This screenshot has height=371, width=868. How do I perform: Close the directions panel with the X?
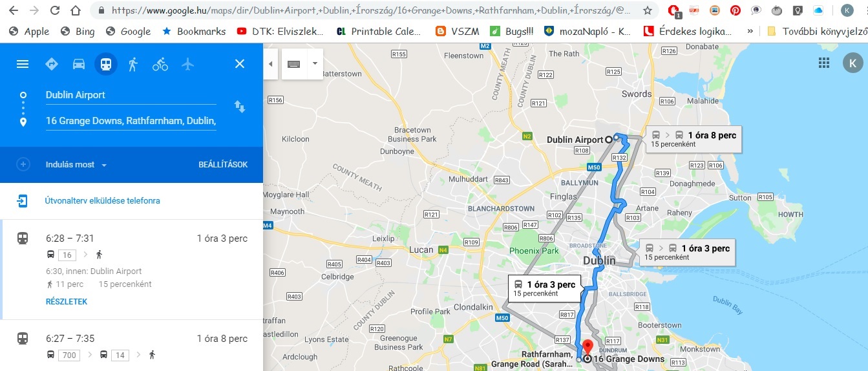tap(240, 64)
